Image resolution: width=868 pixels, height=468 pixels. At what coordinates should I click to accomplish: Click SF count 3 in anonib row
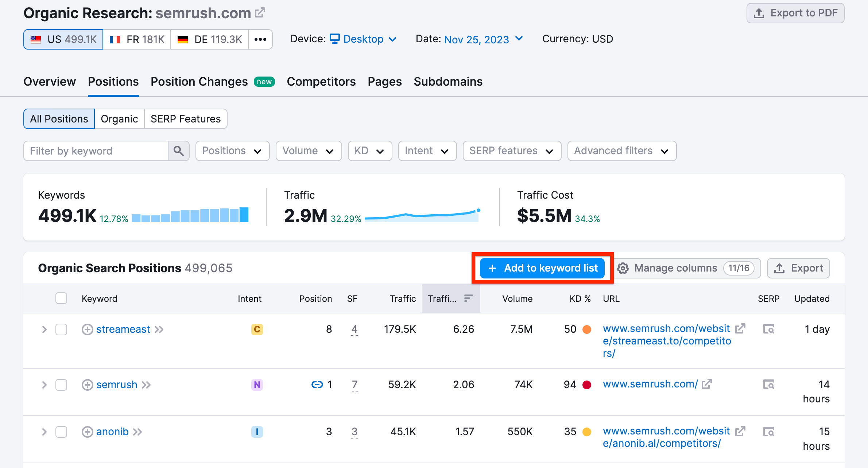(x=354, y=432)
